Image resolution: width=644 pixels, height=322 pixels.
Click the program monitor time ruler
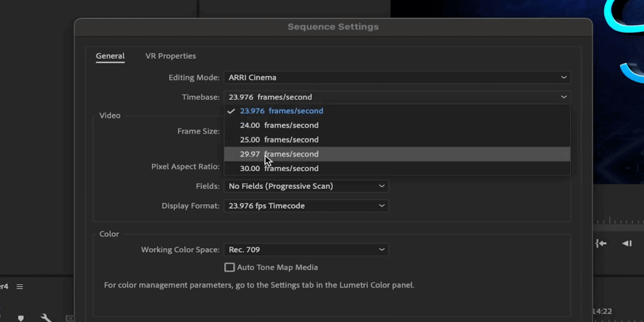pos(618,220)
